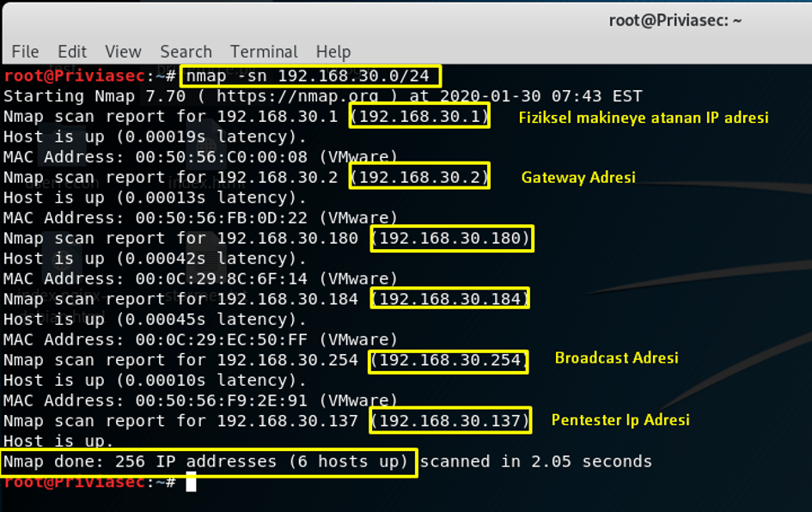Open the Edit menu
Image resolution: width=812 pixels, height=512 pixels.
pos(72,52)
